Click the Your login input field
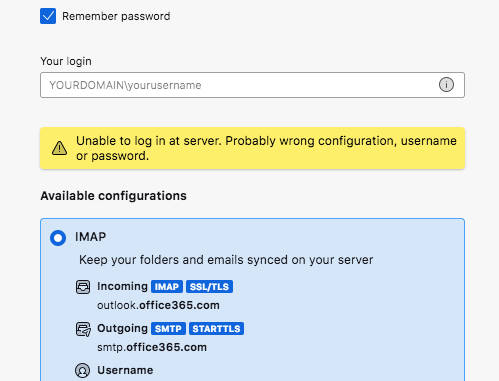 (252, 85)
